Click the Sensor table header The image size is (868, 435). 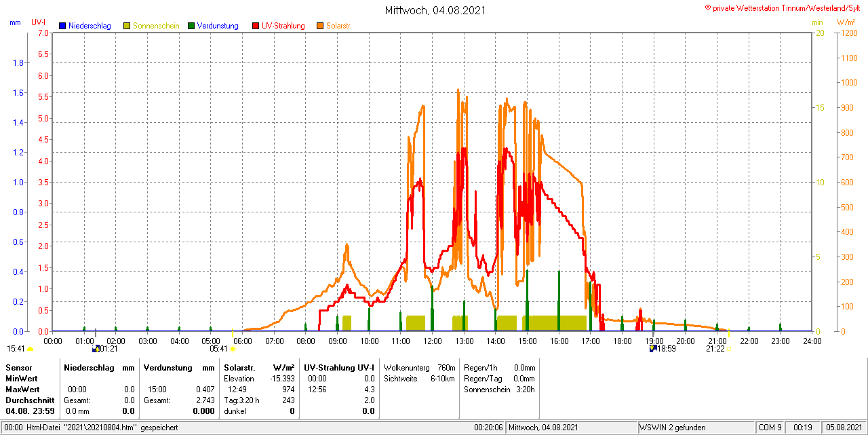[x=19, y=367]
